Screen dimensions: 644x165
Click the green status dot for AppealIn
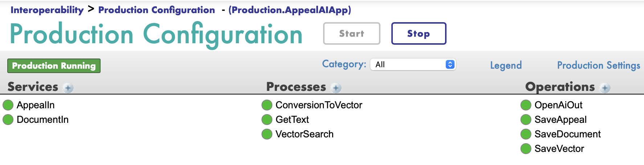coord(8,105)
